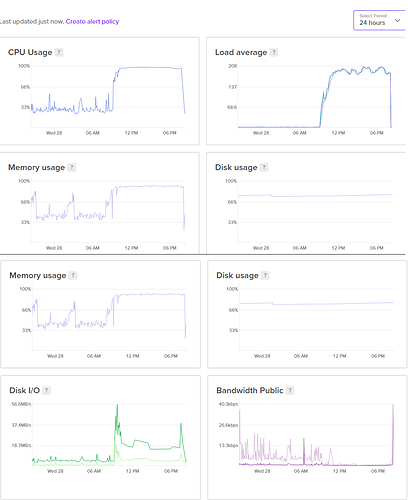Click the 40.3kbps label on Bandwidth Public
408x500 pixels.
coord(228,404)
